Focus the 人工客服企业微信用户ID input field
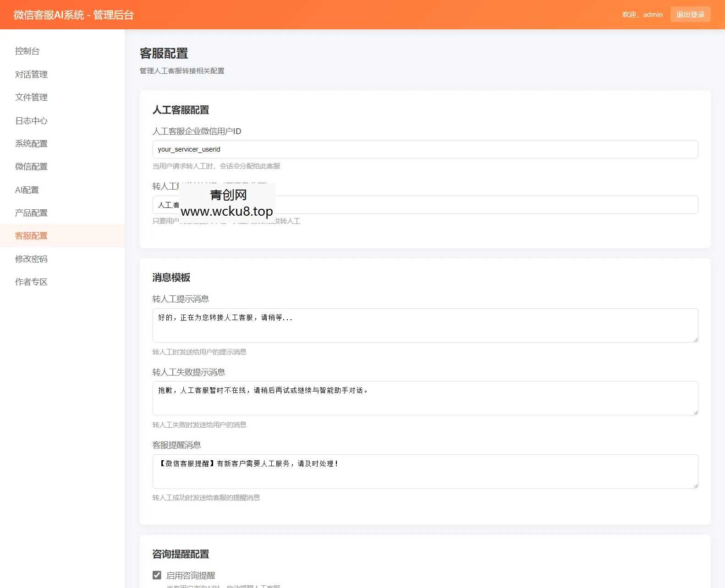725x588 pixels. [425, 149]
